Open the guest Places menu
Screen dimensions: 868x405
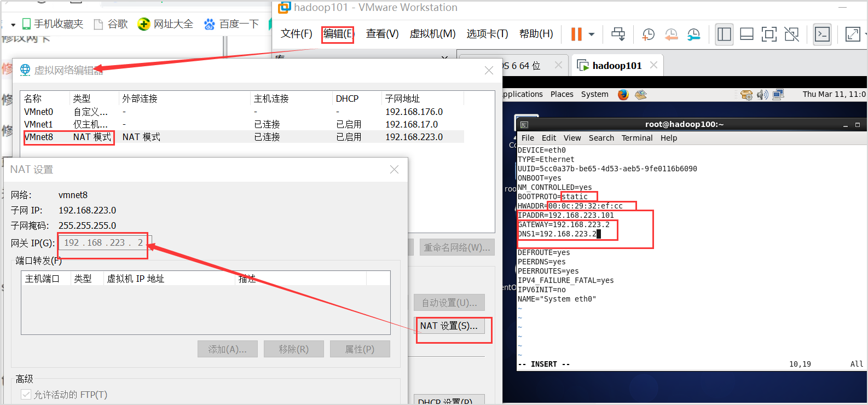coord(562,94)
